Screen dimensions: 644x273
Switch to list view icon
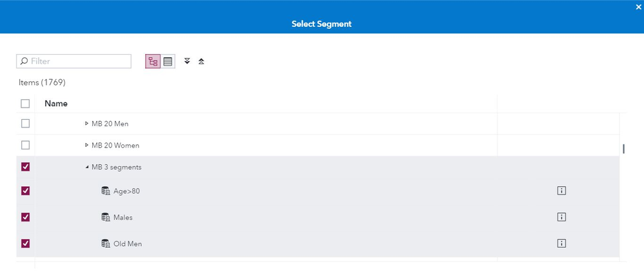168,62
